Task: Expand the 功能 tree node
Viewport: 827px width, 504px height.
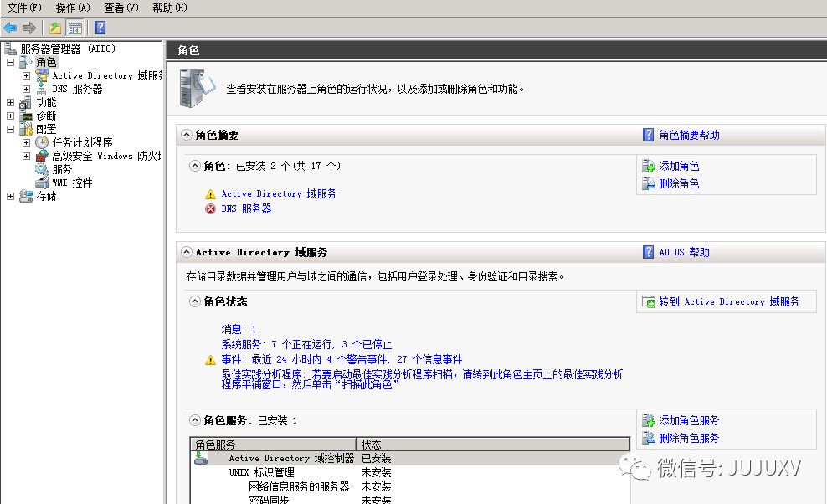Action: (x=10, y=102)
